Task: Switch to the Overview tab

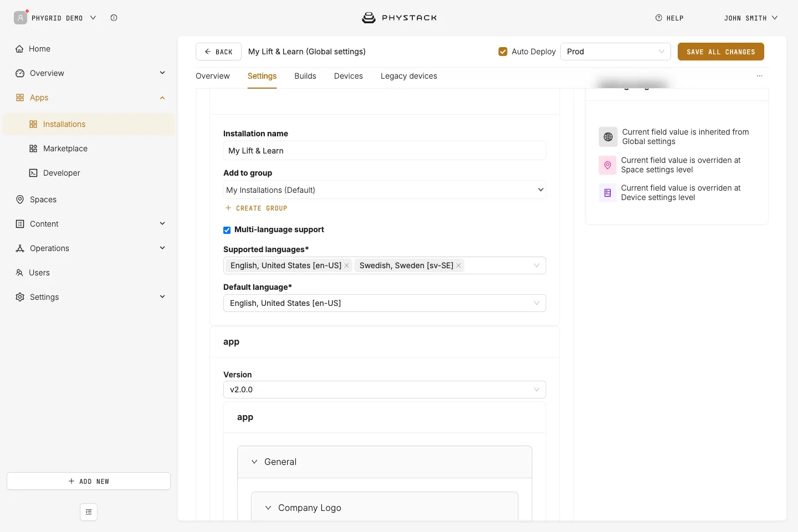Action: tap(213, 76)
